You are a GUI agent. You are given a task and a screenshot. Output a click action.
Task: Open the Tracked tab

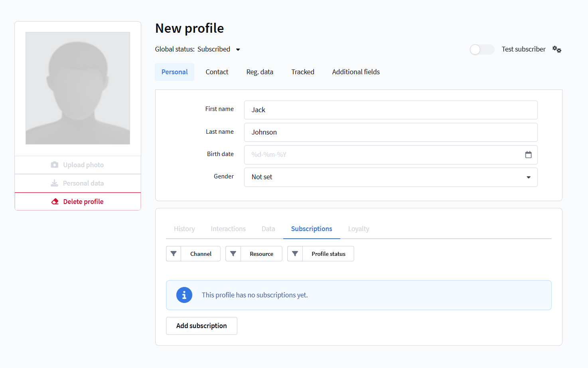point(303,72)
